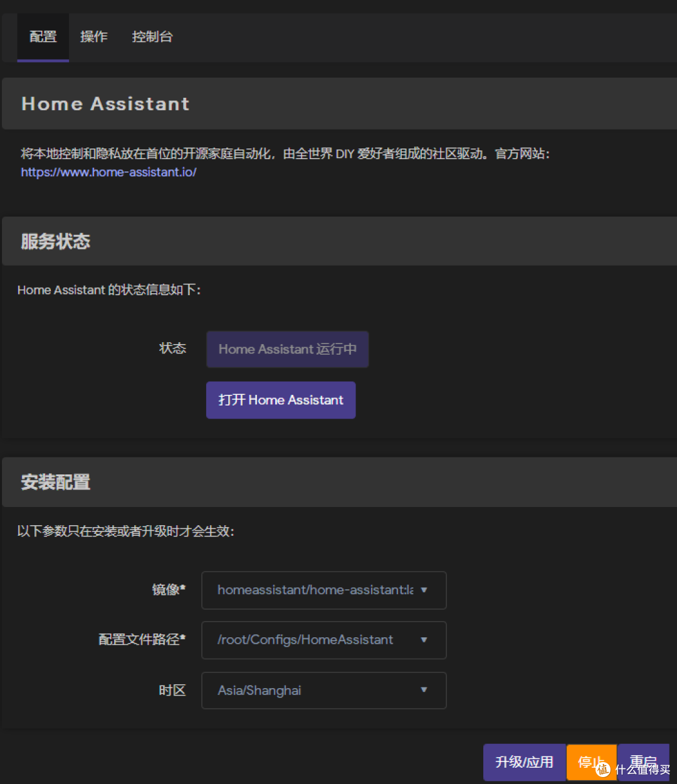Click the Home Assistant header title
This screenshot has width=677, height=784.
tap(105, 103)
